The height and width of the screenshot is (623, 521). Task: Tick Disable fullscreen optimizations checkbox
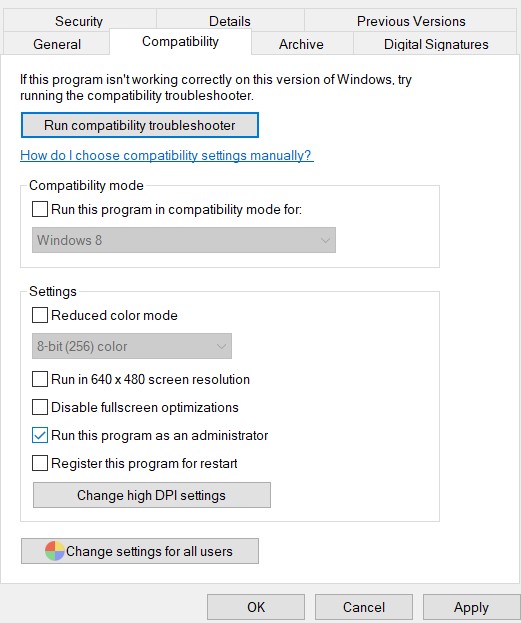40,407
